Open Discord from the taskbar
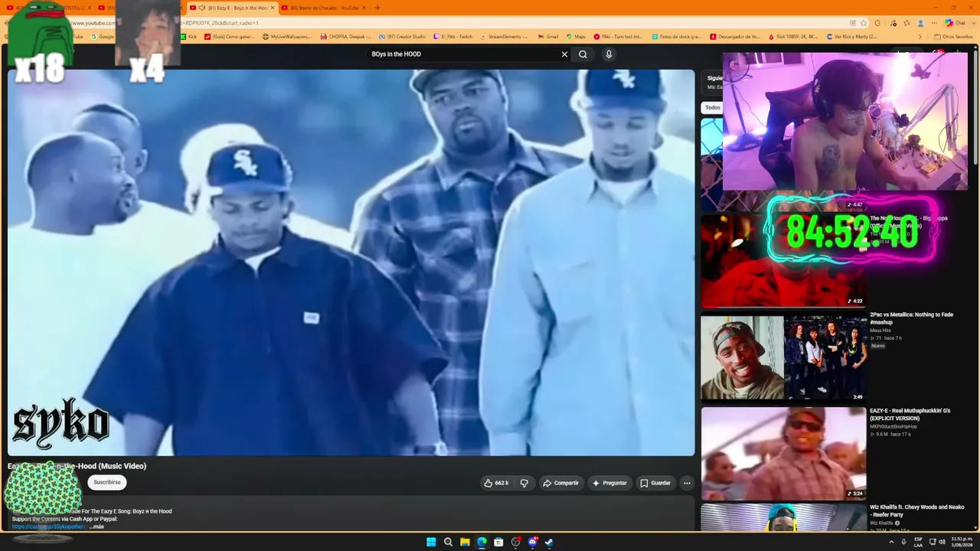The image size is (980, 551). [532, 542]
